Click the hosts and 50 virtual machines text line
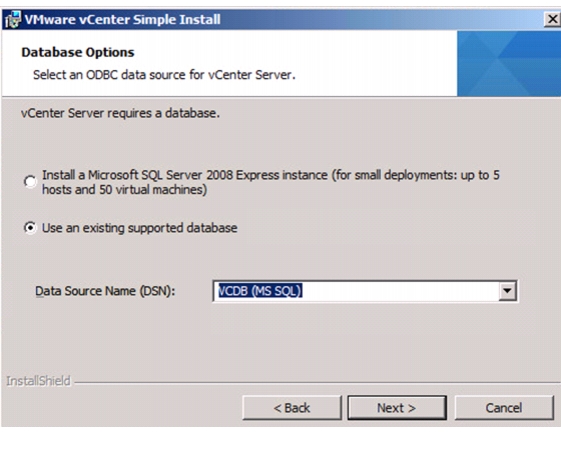 (x=125, y=190)
